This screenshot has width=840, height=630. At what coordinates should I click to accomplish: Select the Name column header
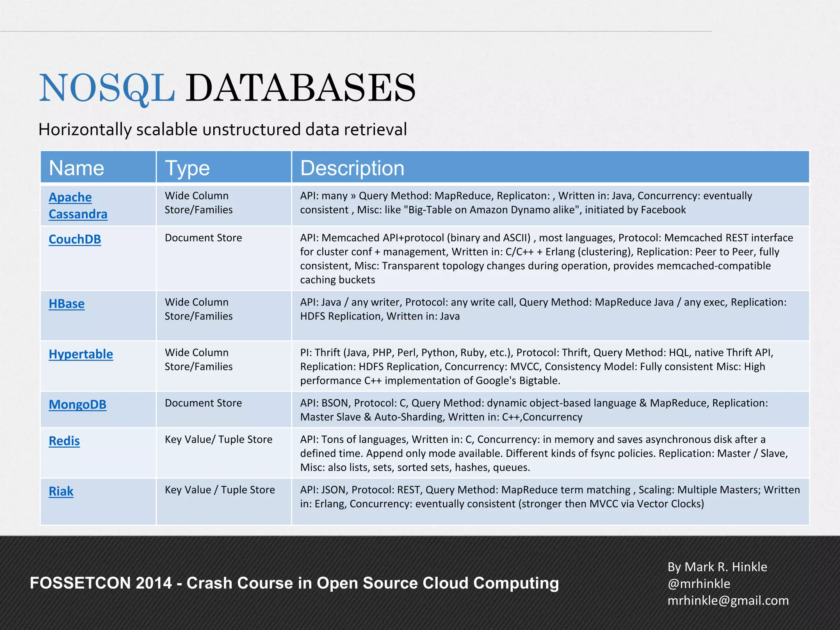pyautogui.click(x=98, y=167)
